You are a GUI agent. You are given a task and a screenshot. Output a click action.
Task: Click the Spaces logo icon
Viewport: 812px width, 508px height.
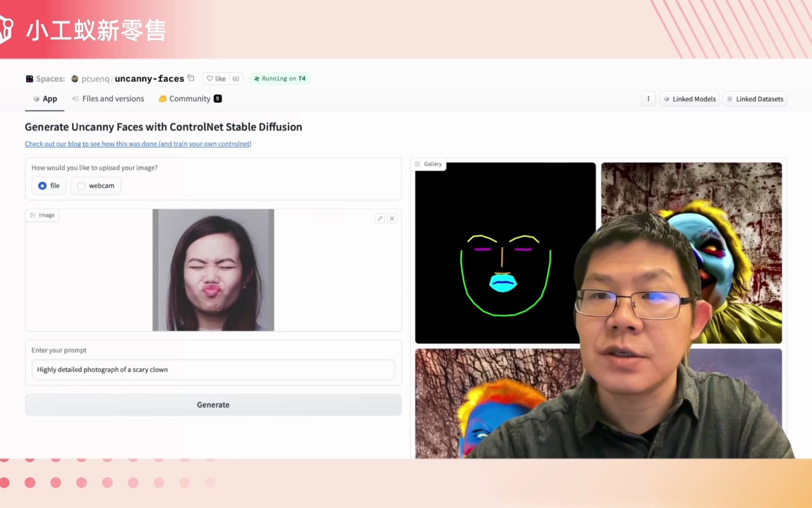coord(29,79)
